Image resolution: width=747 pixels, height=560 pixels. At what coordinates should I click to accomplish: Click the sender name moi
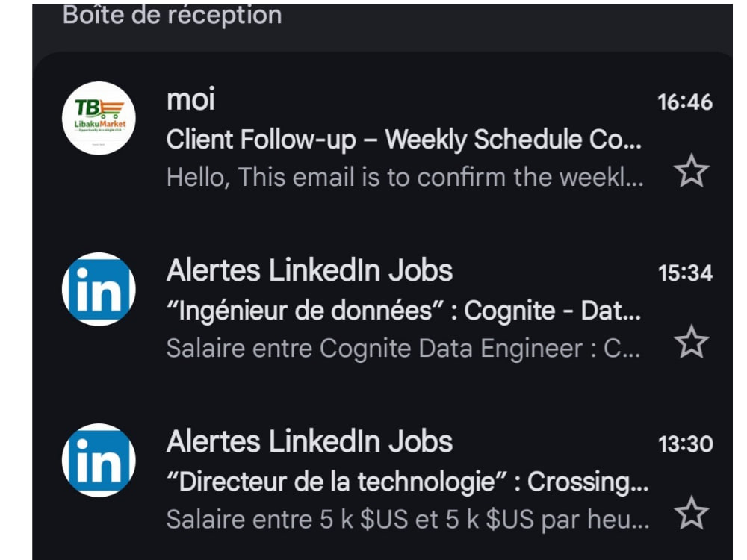click(190, 100)
